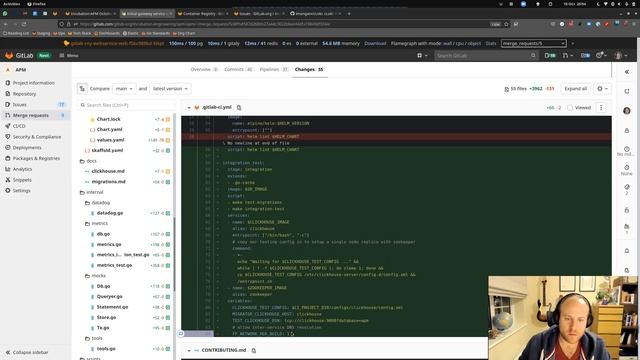
Task: Expand the right sidebar with the chevron
Action: click(627, 72)
